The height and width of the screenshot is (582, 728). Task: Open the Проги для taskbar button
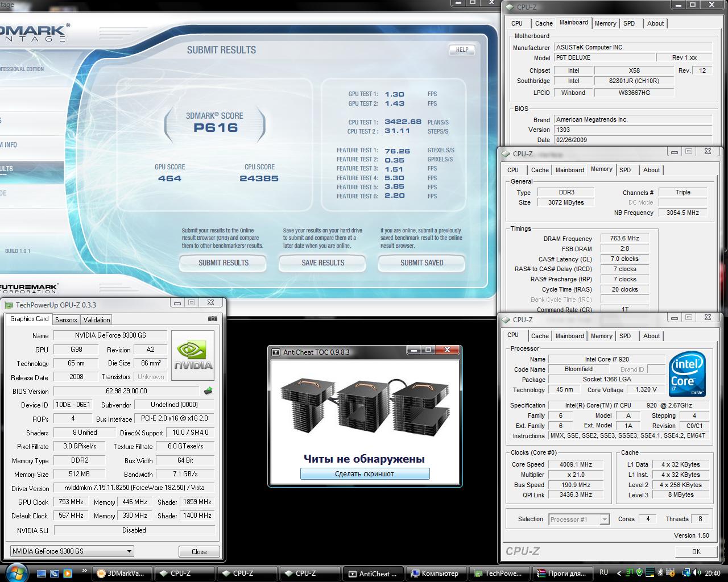[x=562, y=573]
